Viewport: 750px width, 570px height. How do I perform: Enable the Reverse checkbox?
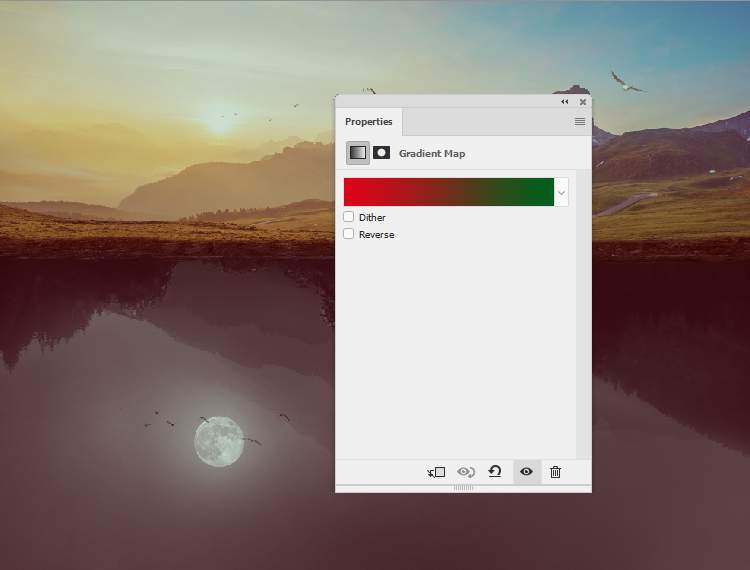pos(349,234)
